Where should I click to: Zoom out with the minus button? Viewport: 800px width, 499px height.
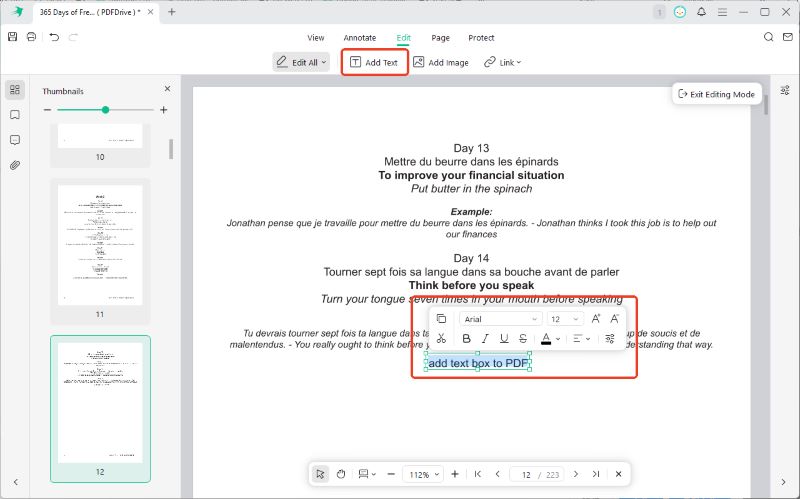tap(391, 474)
